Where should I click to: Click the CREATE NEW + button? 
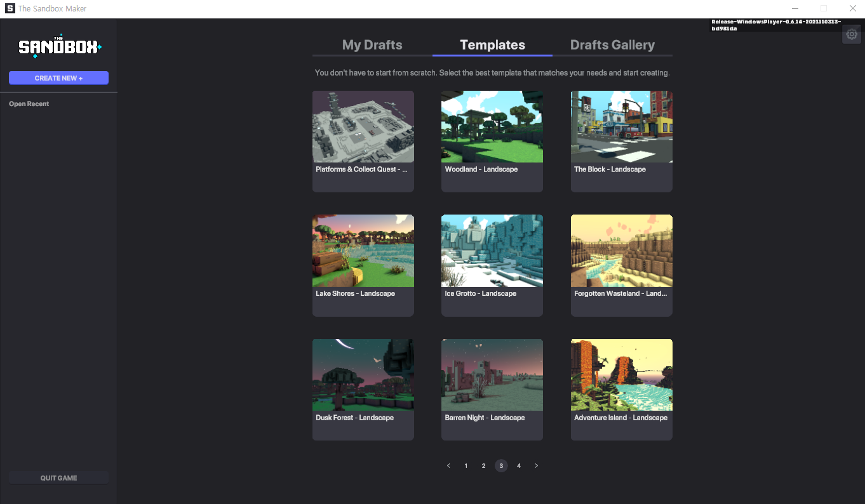(58, 78)
